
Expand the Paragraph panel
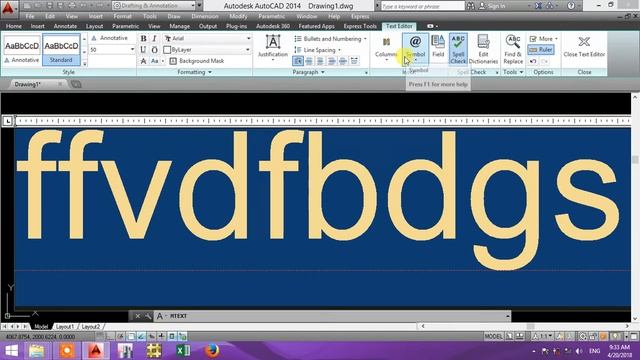point(308,72)
